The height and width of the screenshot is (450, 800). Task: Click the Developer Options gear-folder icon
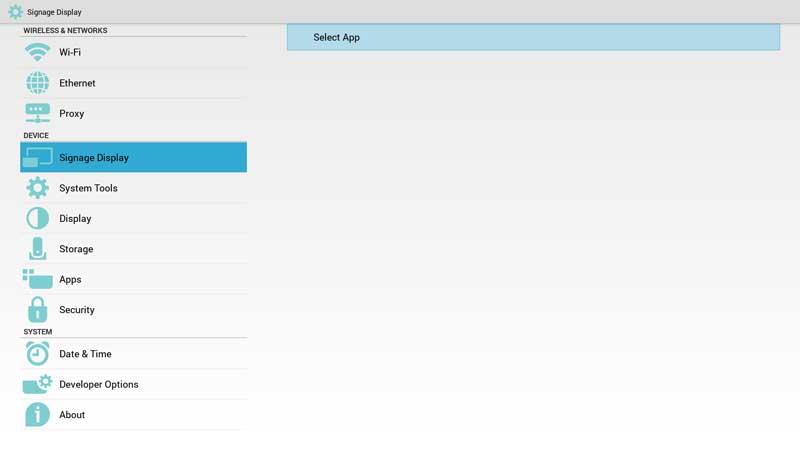coord(37,384)
